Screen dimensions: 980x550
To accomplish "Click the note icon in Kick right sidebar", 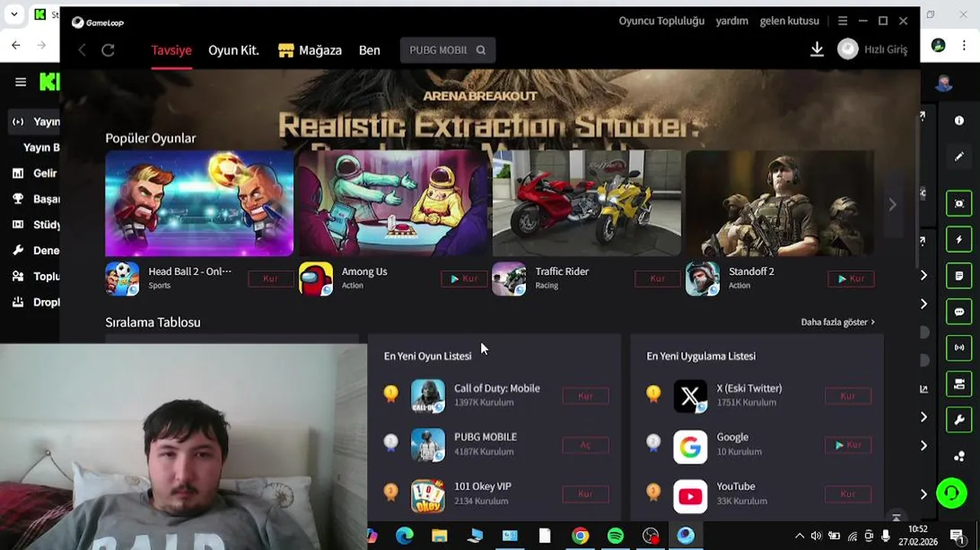I will (x=959, y=276).
